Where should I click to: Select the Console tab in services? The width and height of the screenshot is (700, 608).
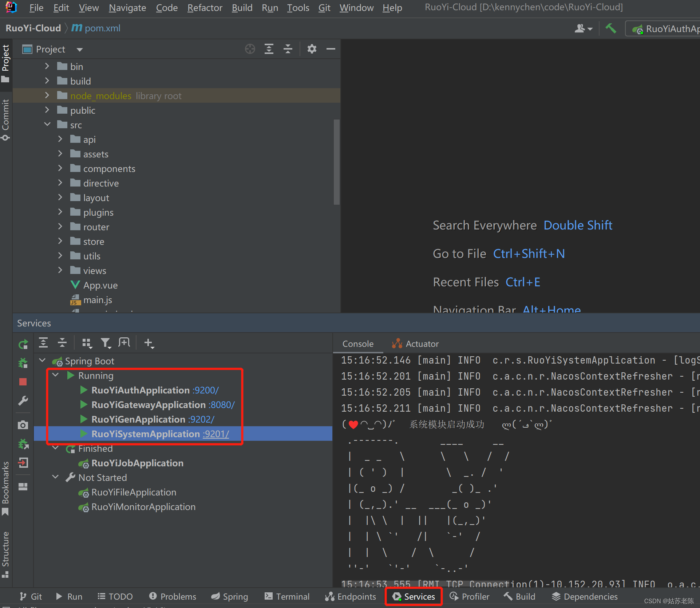(357, 343)
